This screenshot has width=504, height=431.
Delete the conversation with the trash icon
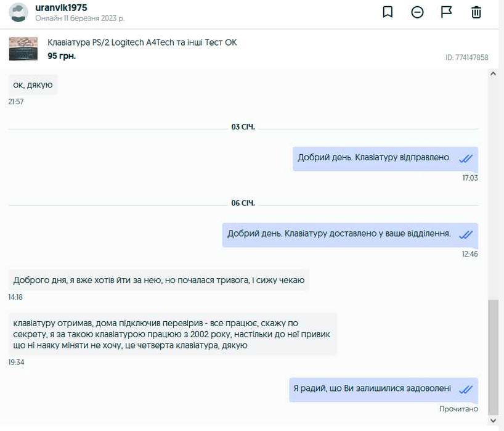coord(476,12)
